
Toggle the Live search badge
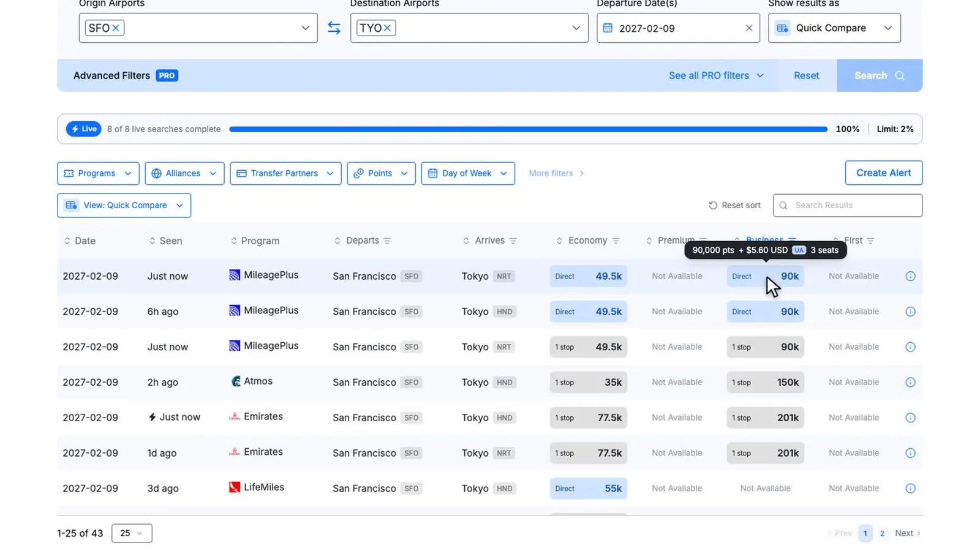(83, 129)
